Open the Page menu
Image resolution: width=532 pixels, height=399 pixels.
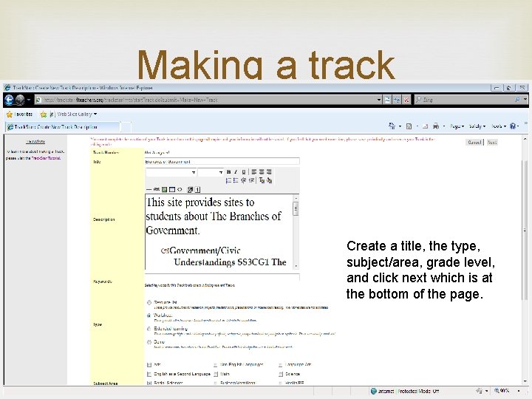pos(457,126)
